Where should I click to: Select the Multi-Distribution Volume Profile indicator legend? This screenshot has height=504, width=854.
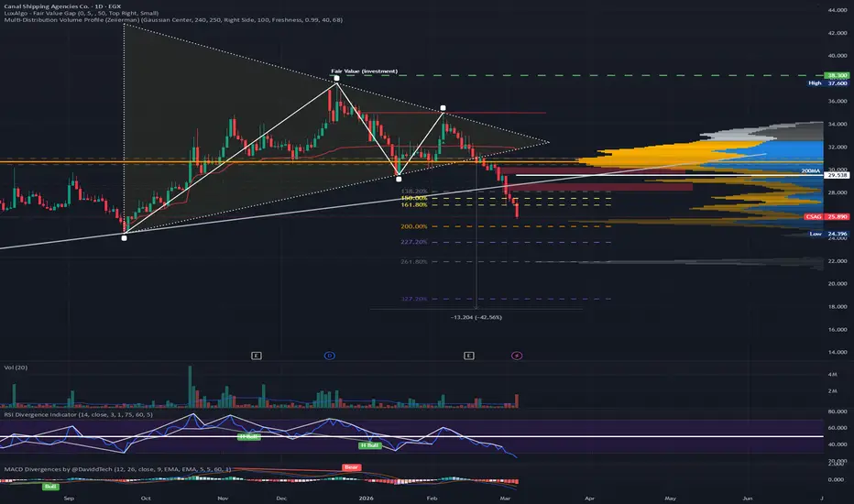coord(173,19)
